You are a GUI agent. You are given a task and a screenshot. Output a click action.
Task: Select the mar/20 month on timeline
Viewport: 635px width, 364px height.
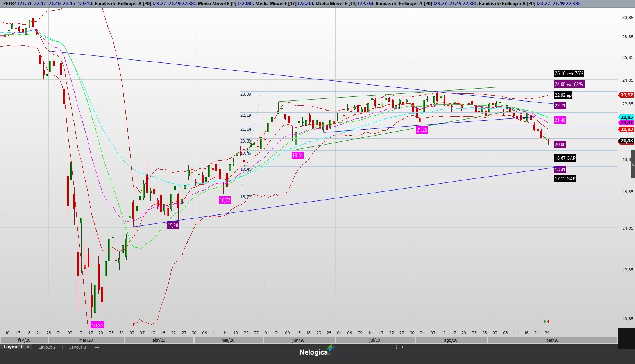coord(86,340)
